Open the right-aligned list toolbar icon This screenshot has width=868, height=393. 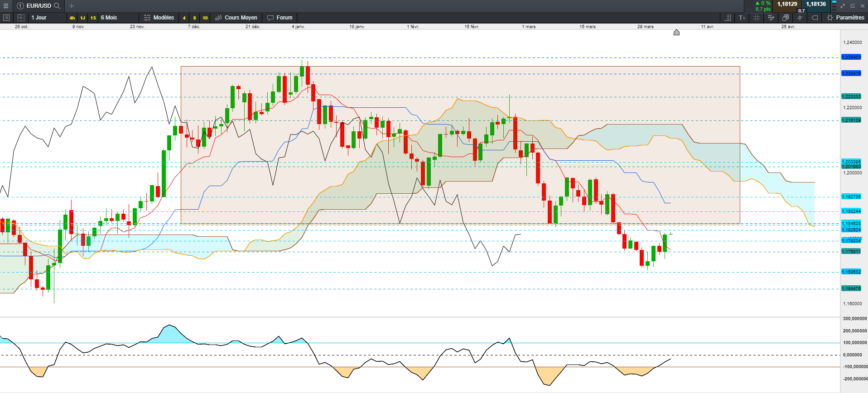728,18
